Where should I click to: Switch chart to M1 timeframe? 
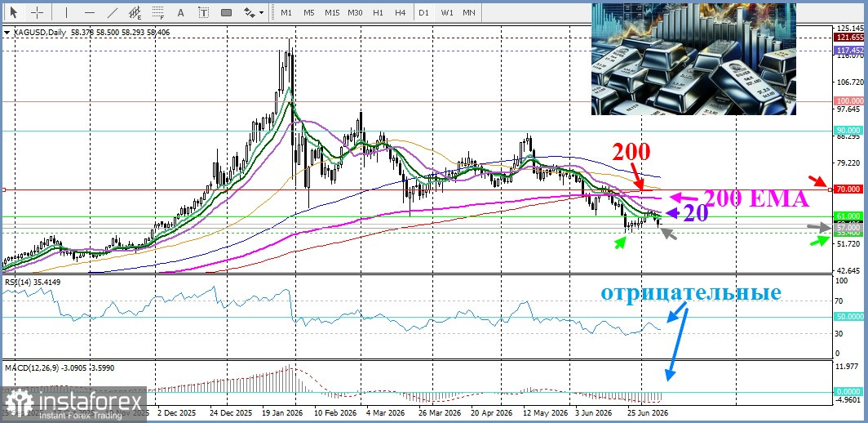point(286,12)
